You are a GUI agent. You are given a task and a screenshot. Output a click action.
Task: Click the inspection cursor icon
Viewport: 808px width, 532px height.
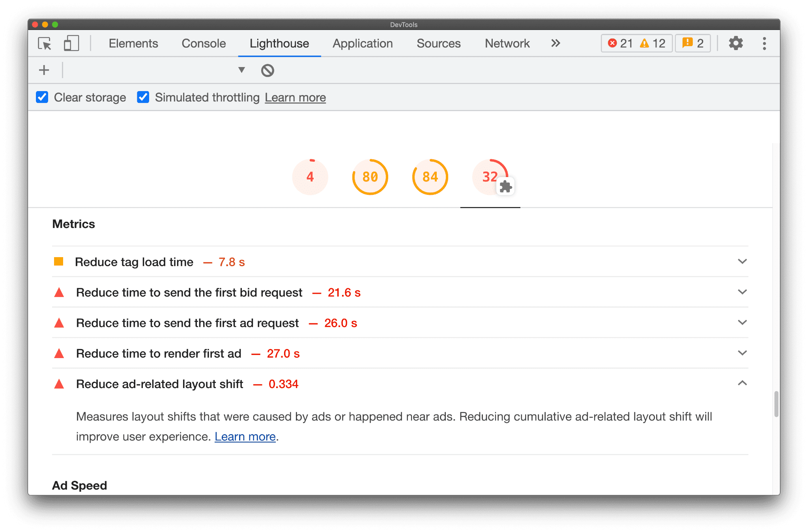coord(45,44)
